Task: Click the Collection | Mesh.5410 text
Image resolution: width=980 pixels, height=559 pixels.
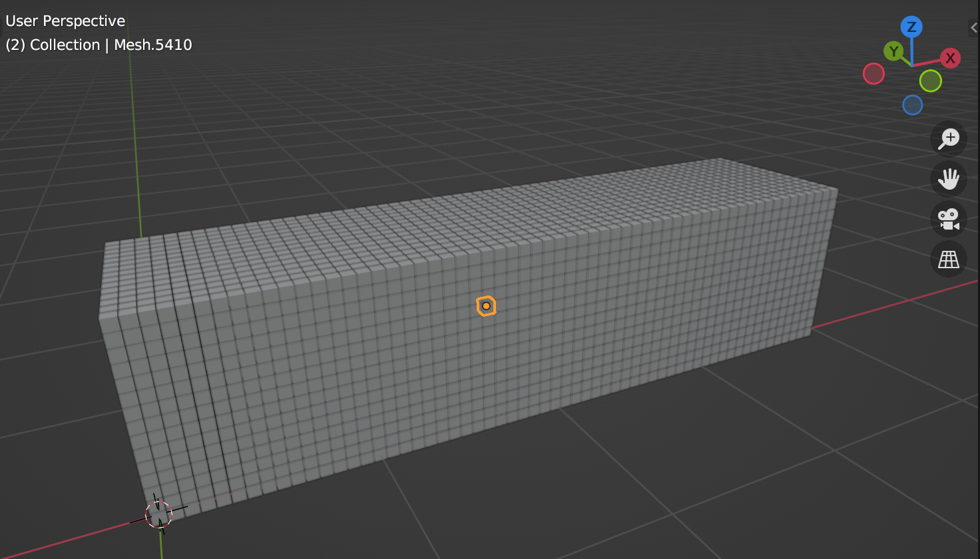Action: [x=111, y=45]
